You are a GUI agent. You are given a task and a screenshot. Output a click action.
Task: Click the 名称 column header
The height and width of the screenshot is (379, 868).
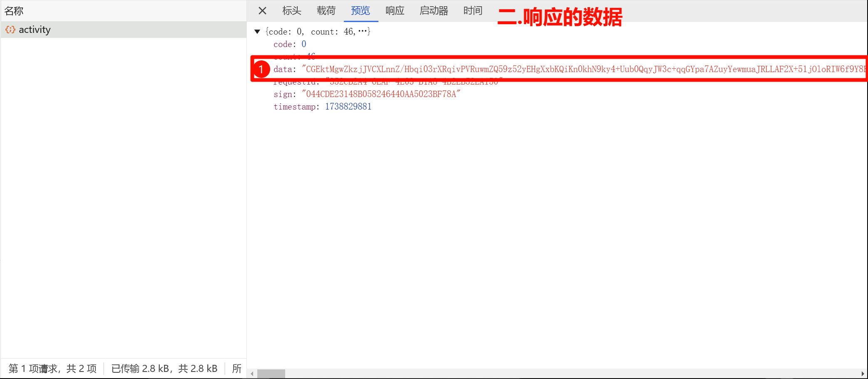(x=14, y=11)
